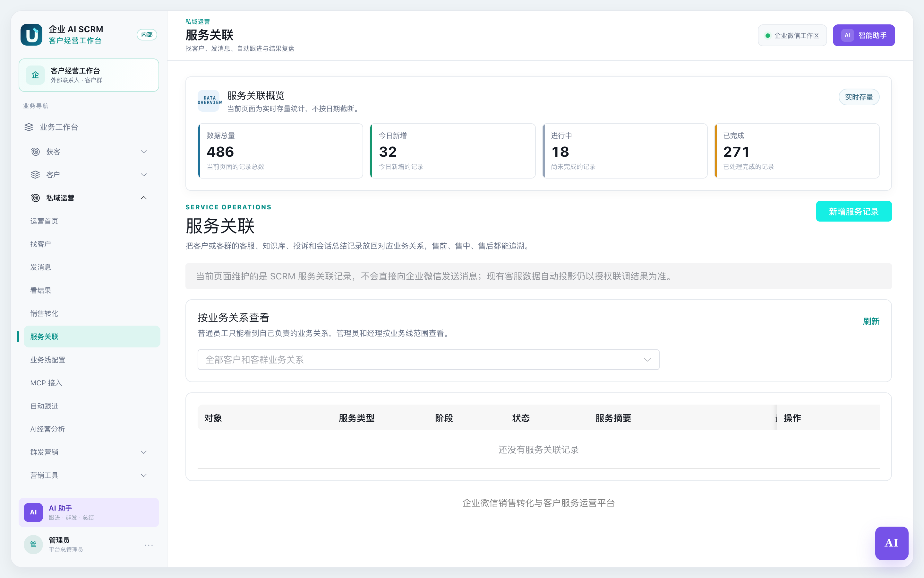The width and height of the screenshot is (924, 578).
Task: Open 业务线配置 page
Action: coord(92,360)
